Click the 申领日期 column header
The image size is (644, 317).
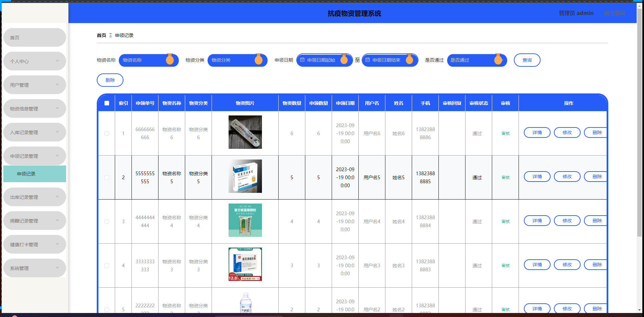[x=345, y=103]
